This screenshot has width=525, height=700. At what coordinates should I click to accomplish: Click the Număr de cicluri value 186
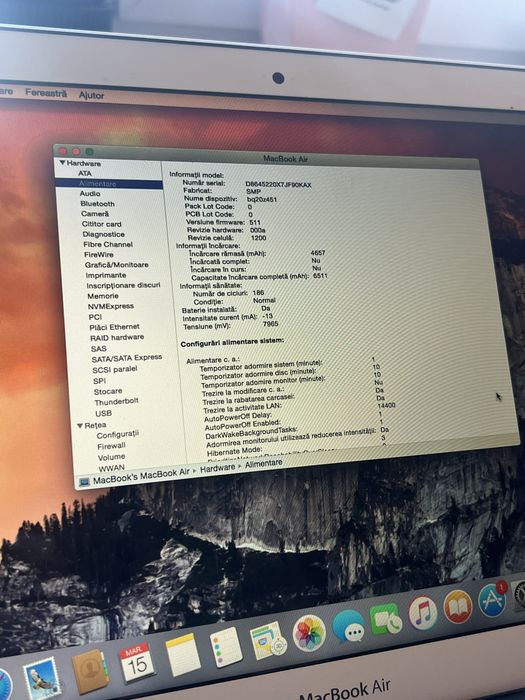pyautogui.click(x=258, y=293)
